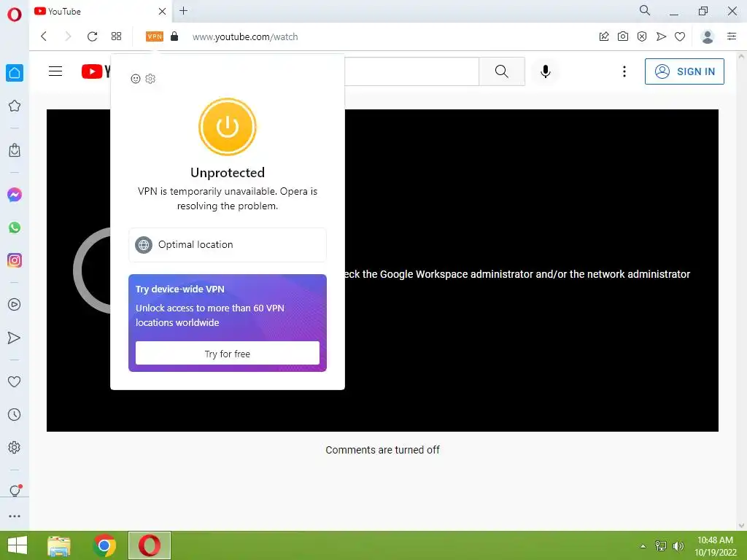Open the lightbulb tips icon in sidebar
This screenshot has height=560, width=747.
coord(15,491)
